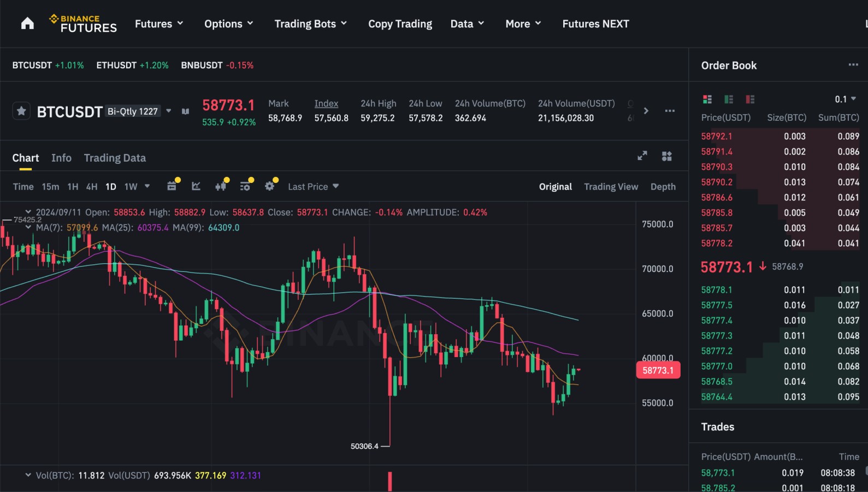The height and width of the screenshot is (492, 868).
Task: Expand more time intervals after 1W
Action: tap(147, 186)
